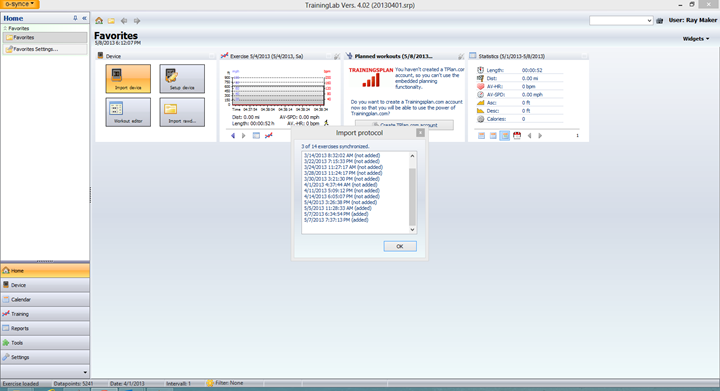Viewport: 720px width, 391px height.
Task: Select the '3/22/2013 7:15:33 PM (not added)' entry
Action: tap(342, 162)
